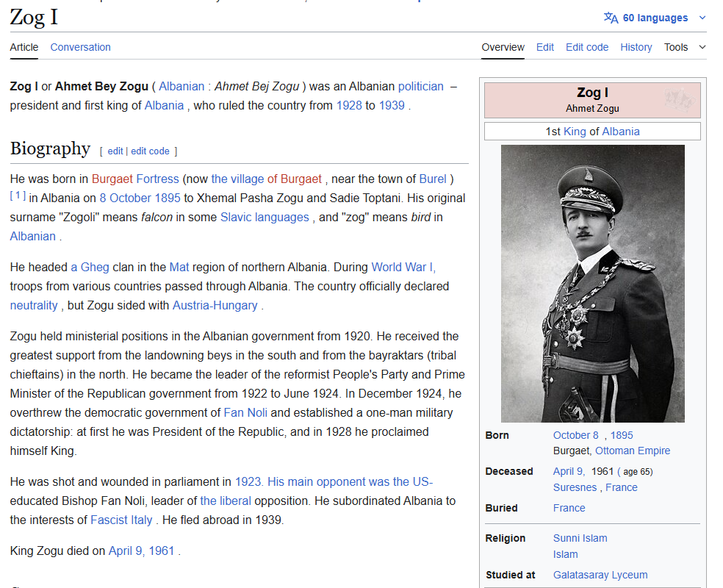
Task: Open the Zog I portrait photo
Action: coord(592,283)
